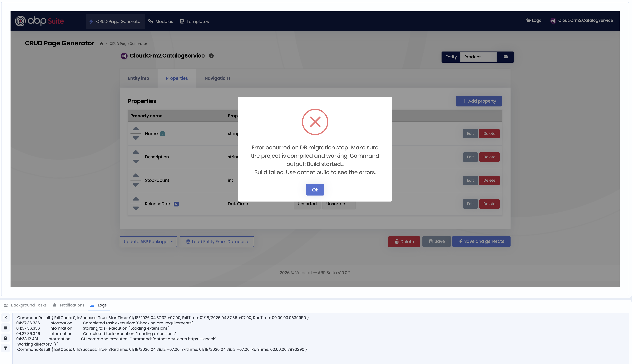
Task: Click the home breadcrumb icon
Action: [101, 44]
